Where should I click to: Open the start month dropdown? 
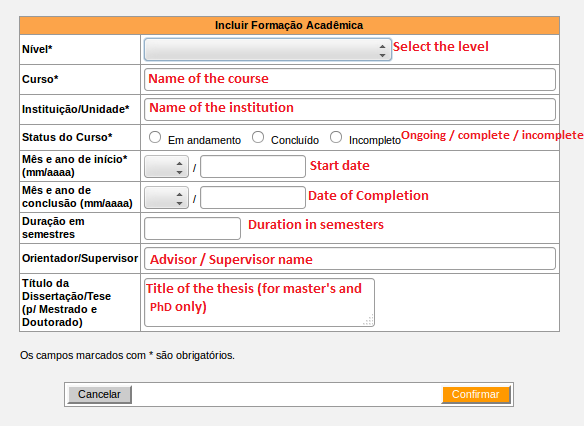pos(166,166)
